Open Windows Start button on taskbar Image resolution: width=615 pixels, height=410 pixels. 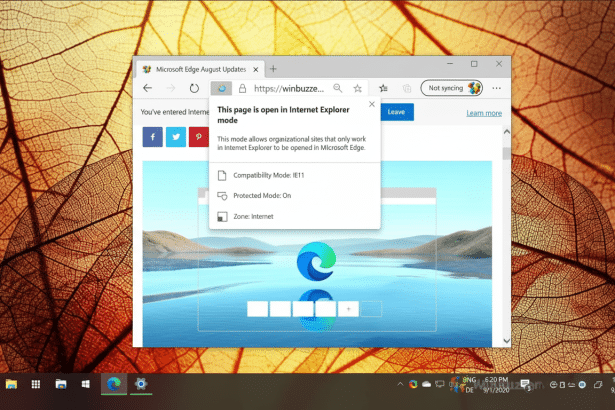(x=86, y=384)
